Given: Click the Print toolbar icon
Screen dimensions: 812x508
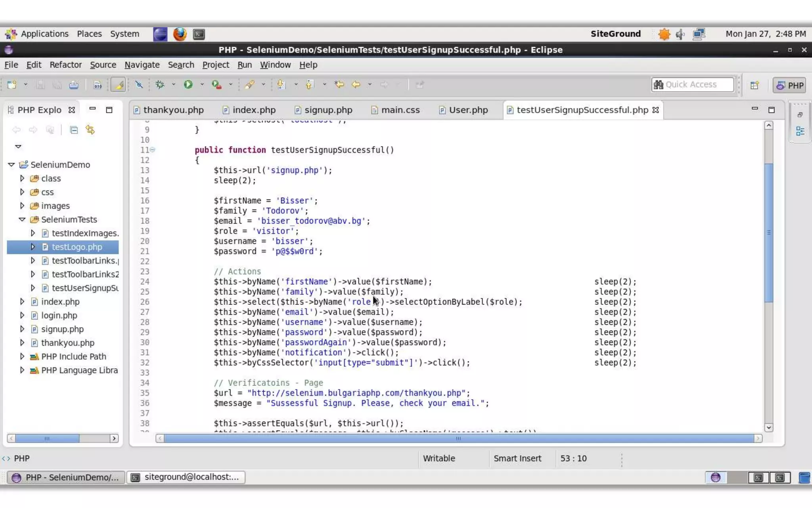Looking at the screenshot, I should pyautogui.click(x=74, y=85).
